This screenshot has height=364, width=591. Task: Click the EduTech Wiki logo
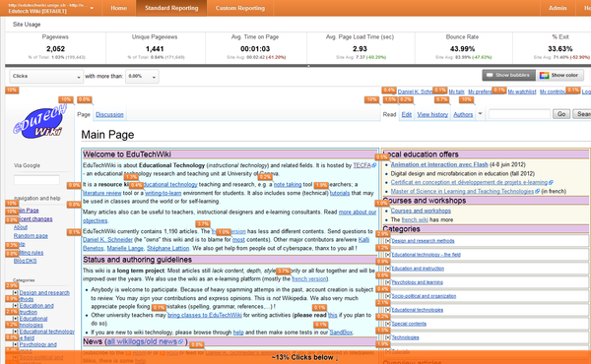pos(39,121)
